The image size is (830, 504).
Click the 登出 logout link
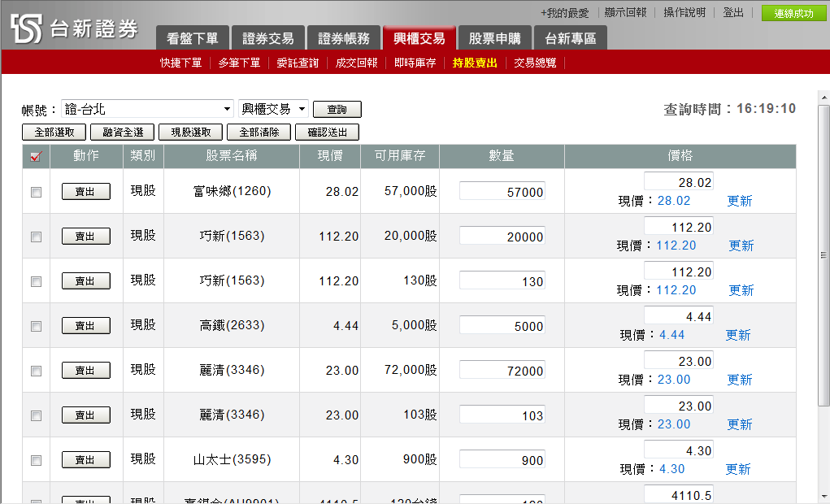(732, 13)
